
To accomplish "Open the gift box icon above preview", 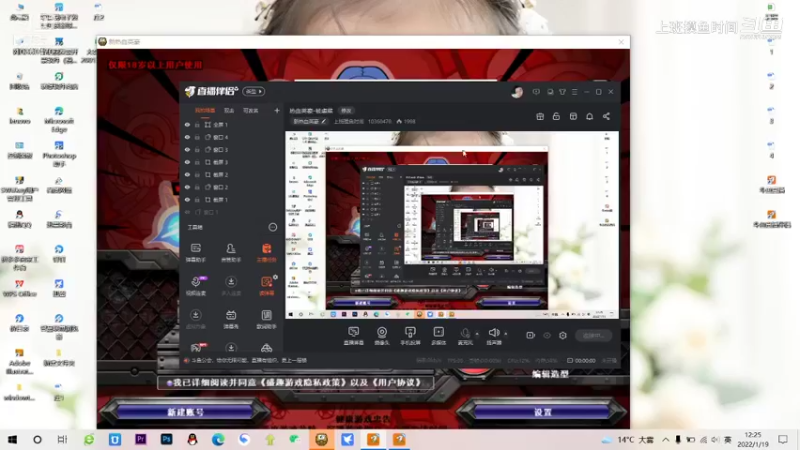I will coord(540,116).
